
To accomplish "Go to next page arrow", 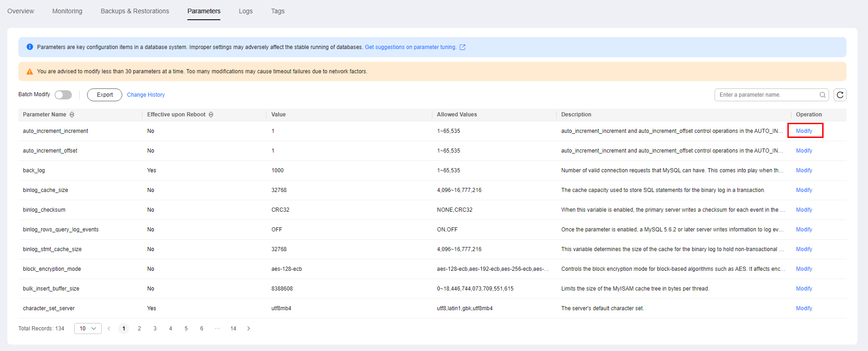I will (x=249, y=329).
